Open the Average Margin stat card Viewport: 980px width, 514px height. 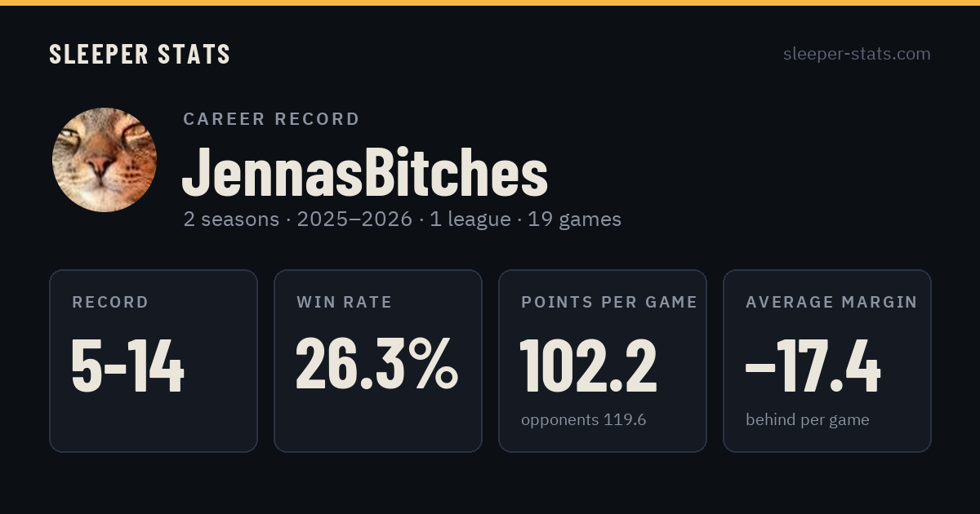827,361
